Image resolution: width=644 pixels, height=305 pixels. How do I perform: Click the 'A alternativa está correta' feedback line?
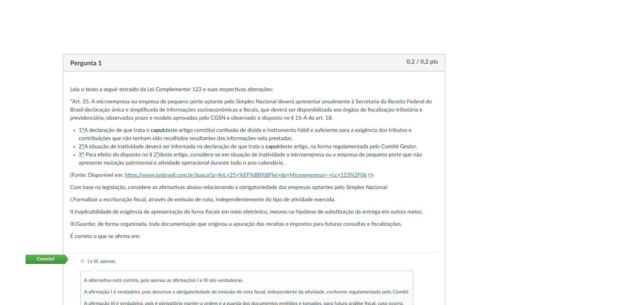coord(163,281)
